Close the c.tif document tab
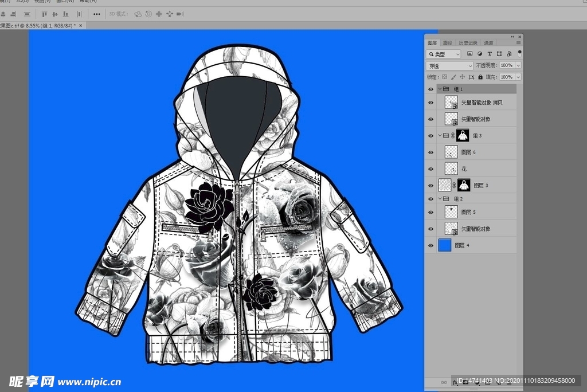 click(81, 26)
